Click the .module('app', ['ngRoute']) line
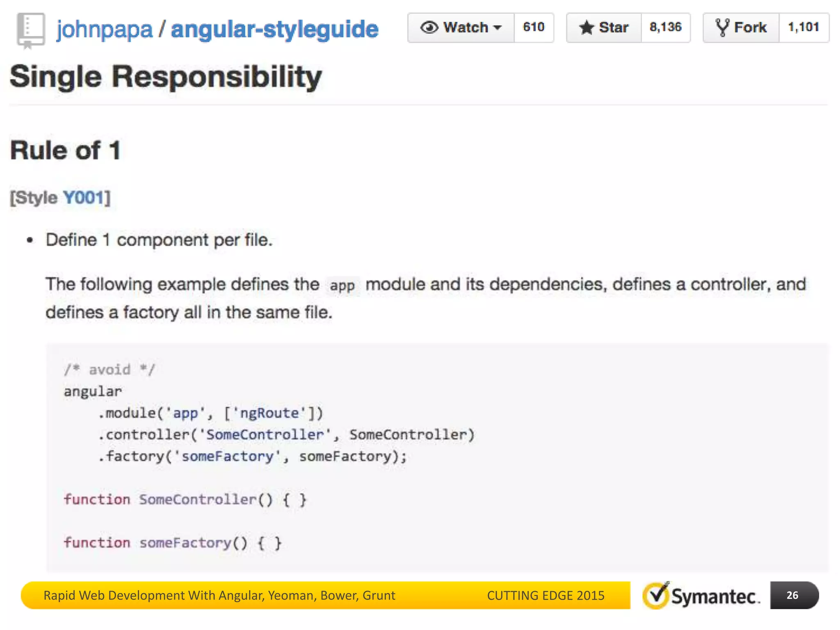The image size is (840, 630). 211,413
